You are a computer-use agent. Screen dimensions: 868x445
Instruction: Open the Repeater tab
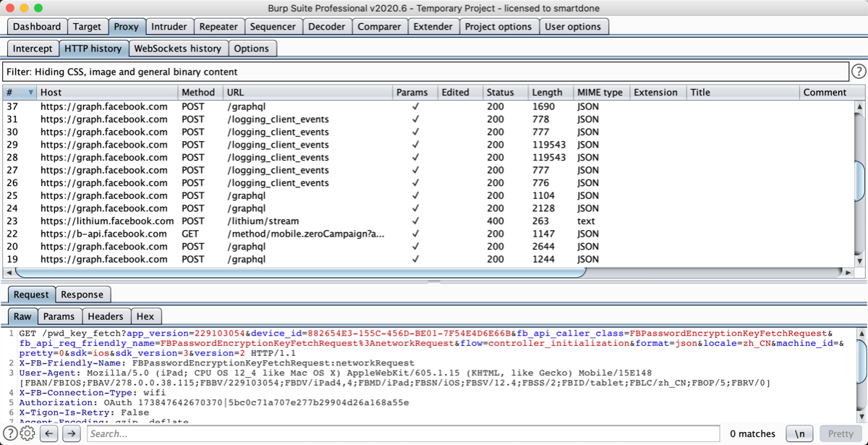(218, 26)
